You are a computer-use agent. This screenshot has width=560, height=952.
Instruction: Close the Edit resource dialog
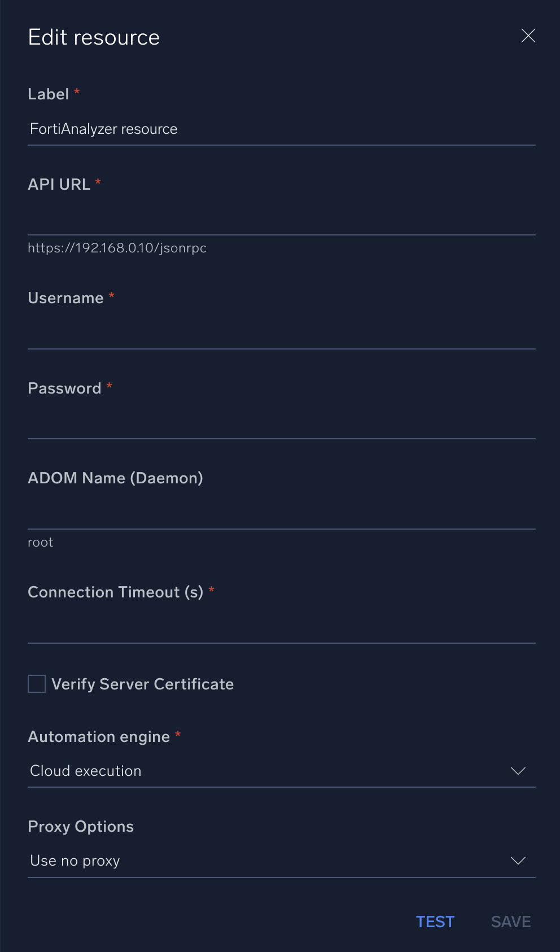pyautogui.click(x=528, y=36)
